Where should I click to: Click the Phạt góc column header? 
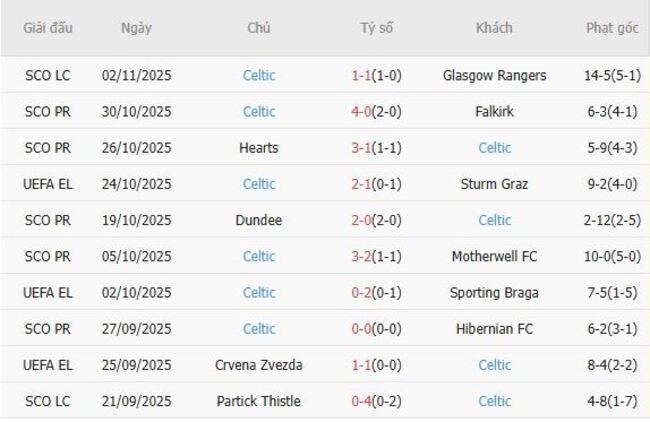pos(612,28)
